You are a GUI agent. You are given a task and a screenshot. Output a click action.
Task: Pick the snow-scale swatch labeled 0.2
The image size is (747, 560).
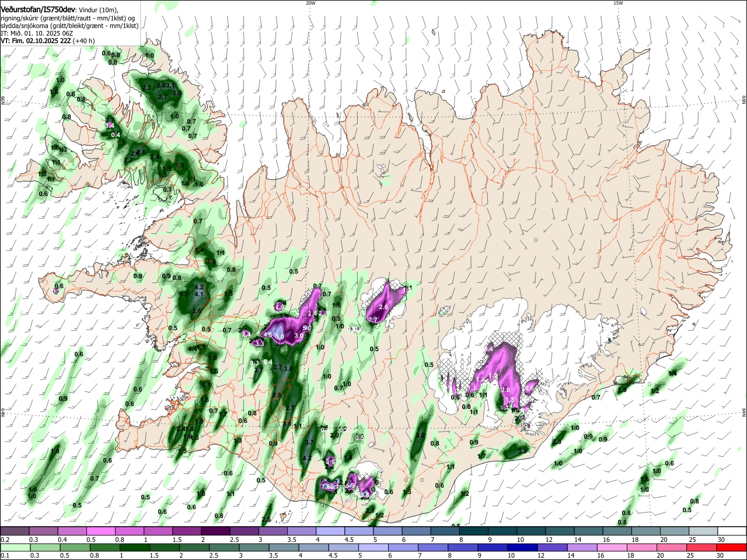14,531
